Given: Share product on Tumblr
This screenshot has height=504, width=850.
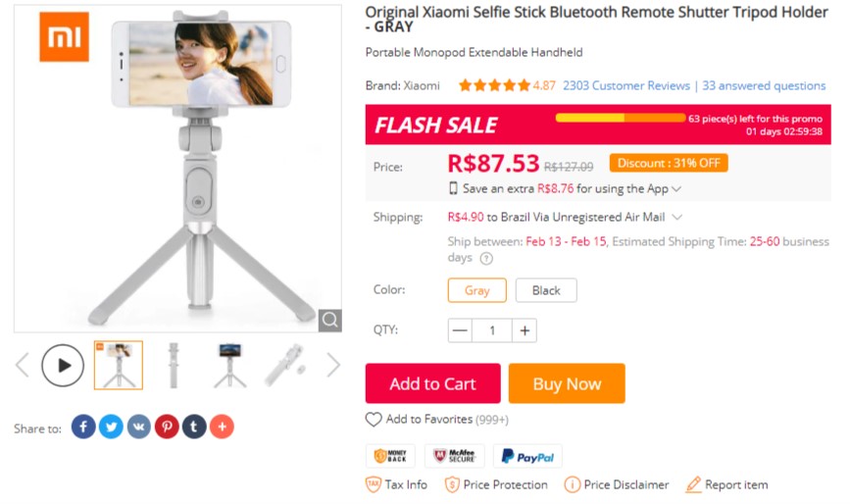Looking at the screenshot, I should pos(194,427).
